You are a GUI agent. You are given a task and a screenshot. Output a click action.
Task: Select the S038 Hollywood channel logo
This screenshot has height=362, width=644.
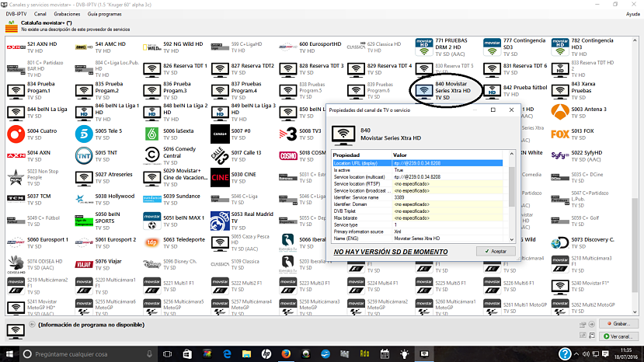pyautogui.click(x=84, y=200)
